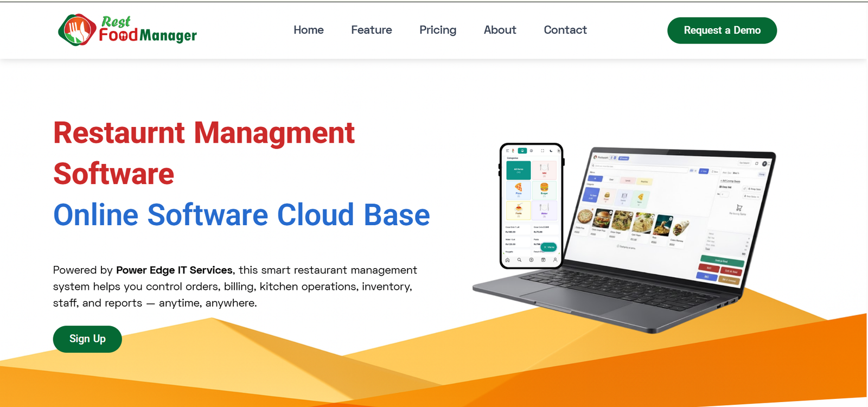Select the phone app mockup image
Screen dimensions: 868x407
pyautogui.click(x=532, y=206)
